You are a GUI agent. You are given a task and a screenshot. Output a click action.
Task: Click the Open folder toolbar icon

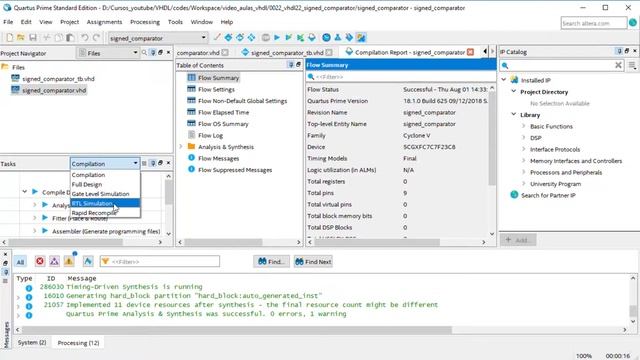tap(21, 38)
